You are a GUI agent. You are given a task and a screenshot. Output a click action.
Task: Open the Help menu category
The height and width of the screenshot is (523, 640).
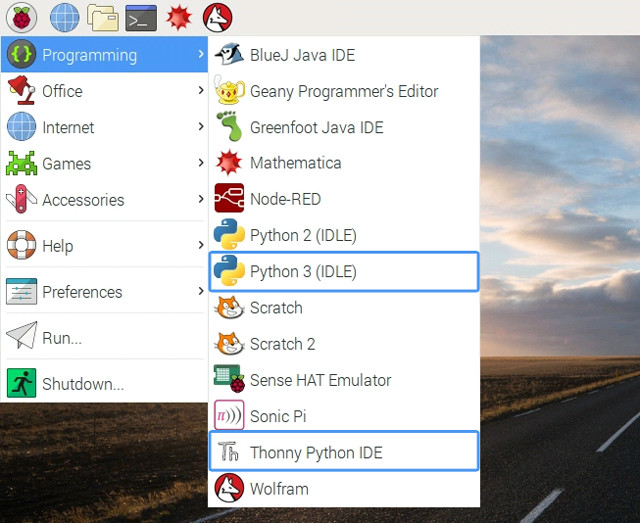104,245
